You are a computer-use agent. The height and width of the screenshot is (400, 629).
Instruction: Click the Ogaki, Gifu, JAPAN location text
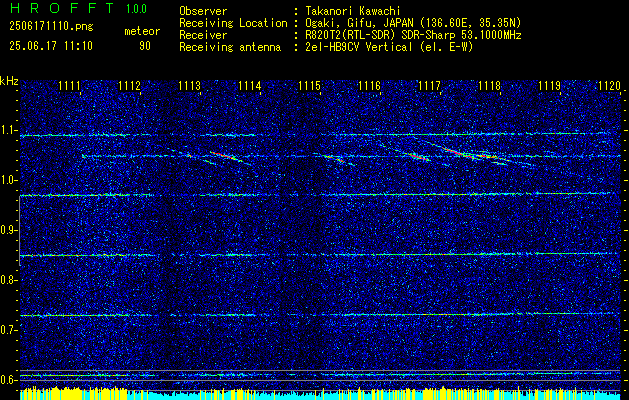[413, 23]
